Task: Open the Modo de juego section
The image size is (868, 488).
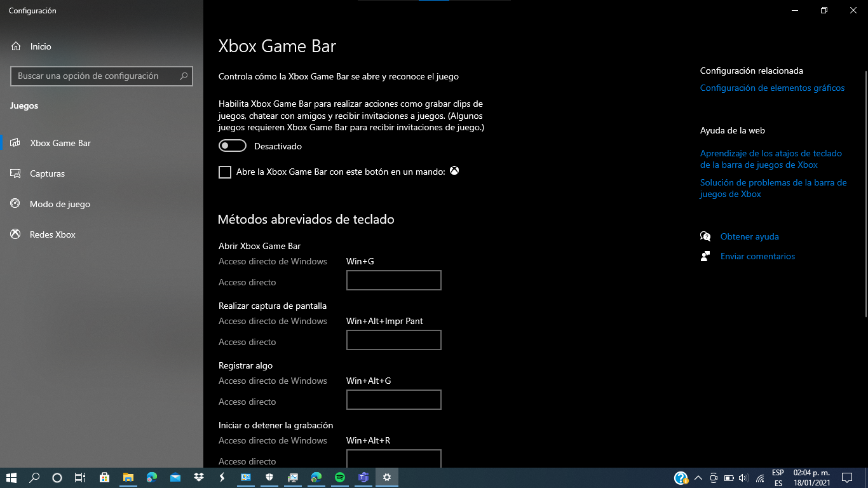Action: 15,203
